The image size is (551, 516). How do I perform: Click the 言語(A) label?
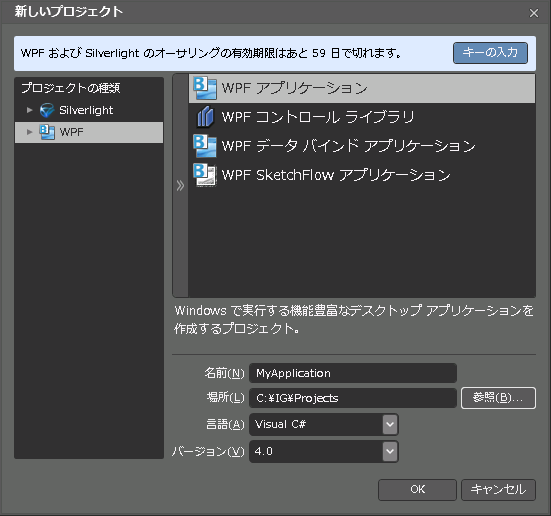tap(225, 424)
